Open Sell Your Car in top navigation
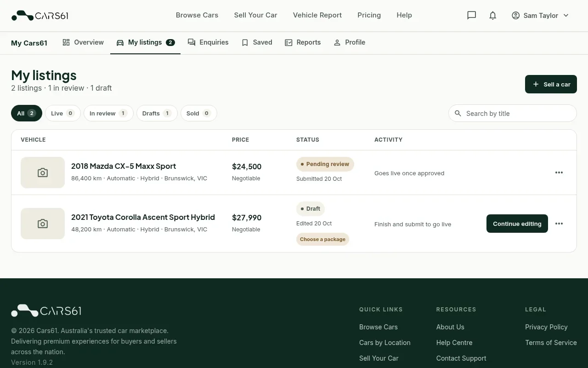This screenshot has width=588, height=368. click(x=255, y=15)
